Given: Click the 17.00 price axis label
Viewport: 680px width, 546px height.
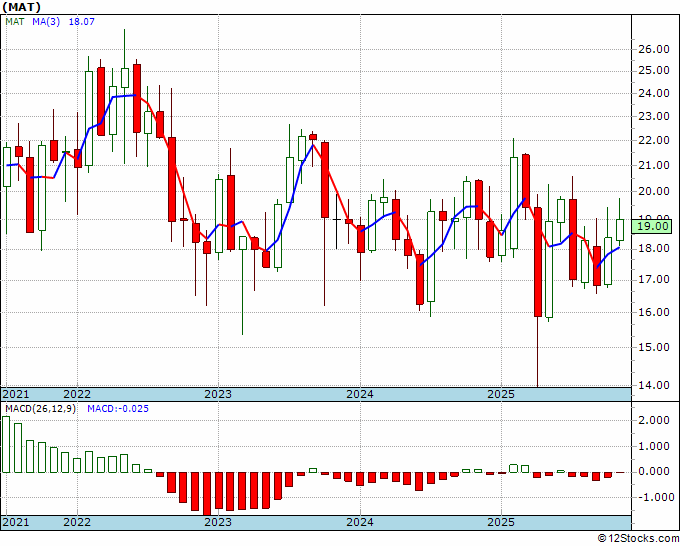Looking at the screenshot, I should click(654, 279).
